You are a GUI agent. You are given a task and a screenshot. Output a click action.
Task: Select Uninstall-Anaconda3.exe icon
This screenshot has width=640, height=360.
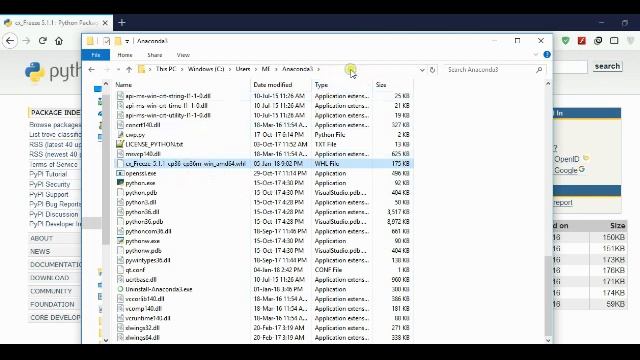[x=120, y=289]
